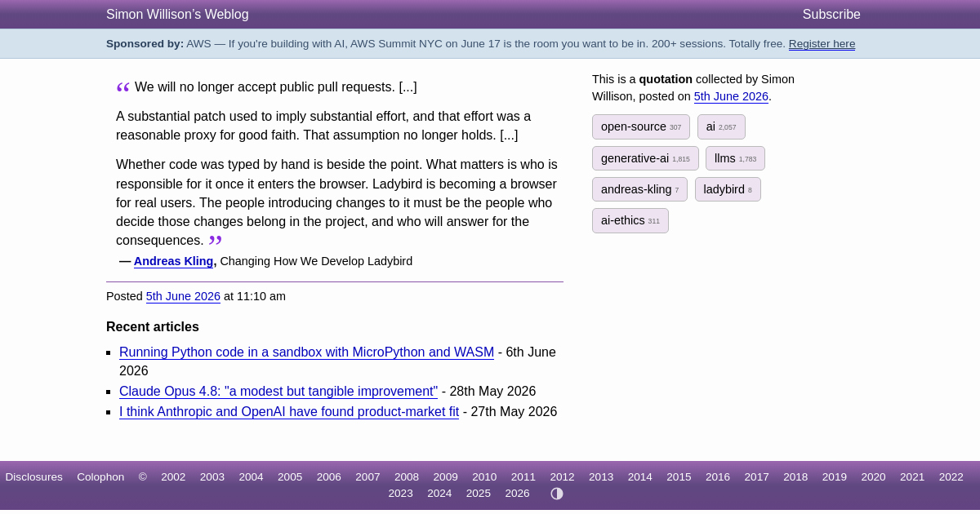Select the ai tag

(x=721, y=127)
